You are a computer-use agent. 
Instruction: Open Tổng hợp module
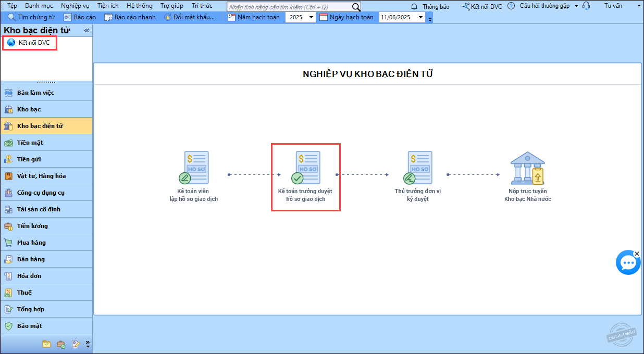pos(46,309)
